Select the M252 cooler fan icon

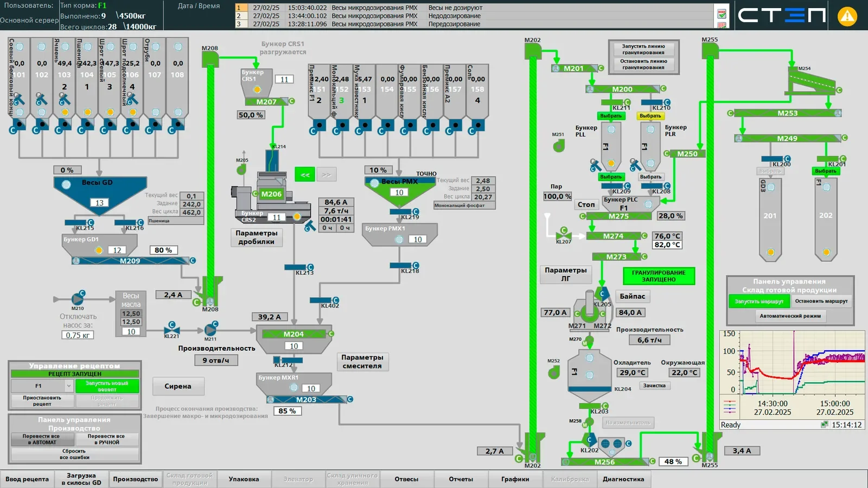pos(553,372)
